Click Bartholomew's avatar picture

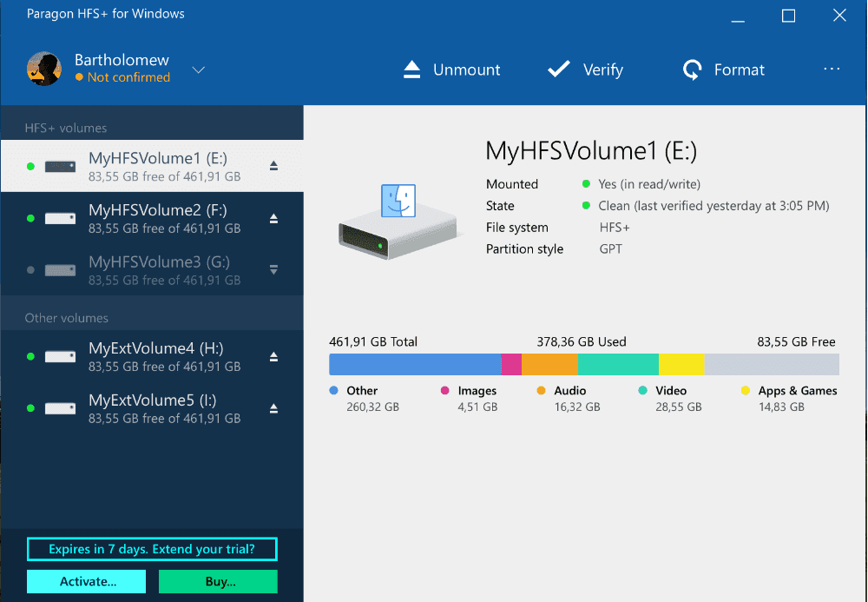pos(44,69)
